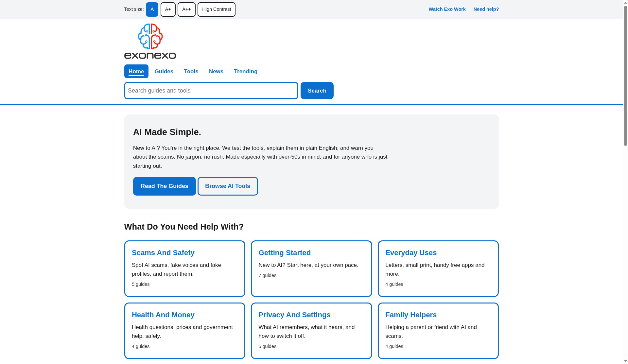Screen dimensions: 628x364
Task: Click the "AI Made Simple." heading
Action: click(167, 132)
